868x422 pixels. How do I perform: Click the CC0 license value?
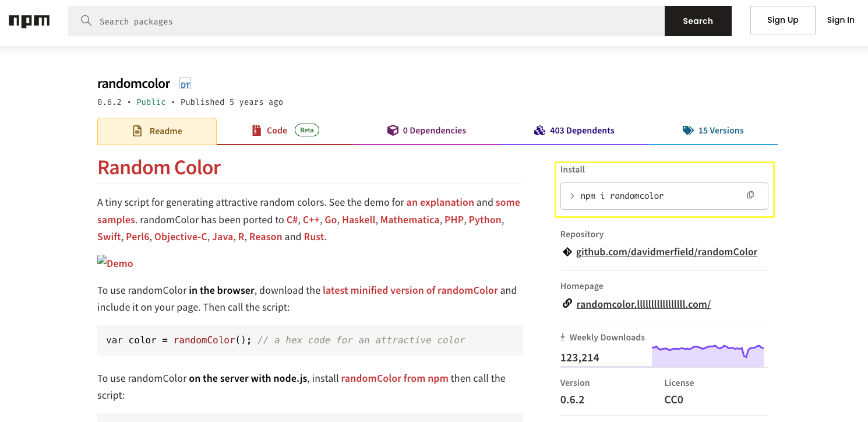coord(673,399)
